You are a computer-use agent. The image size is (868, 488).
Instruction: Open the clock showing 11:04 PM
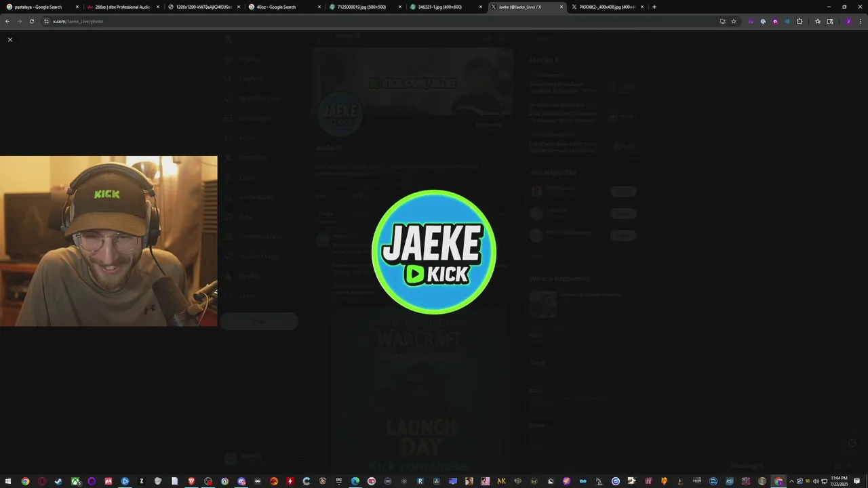[839, 481]
